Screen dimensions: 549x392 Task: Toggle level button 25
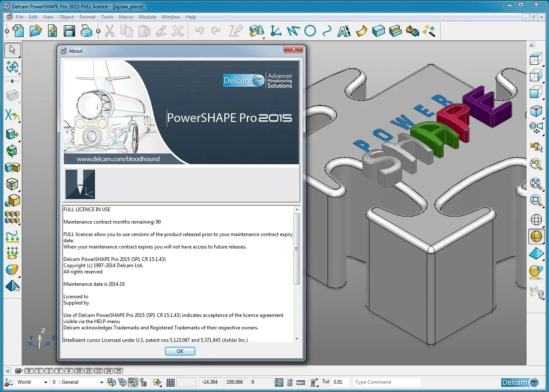point(119,371)
